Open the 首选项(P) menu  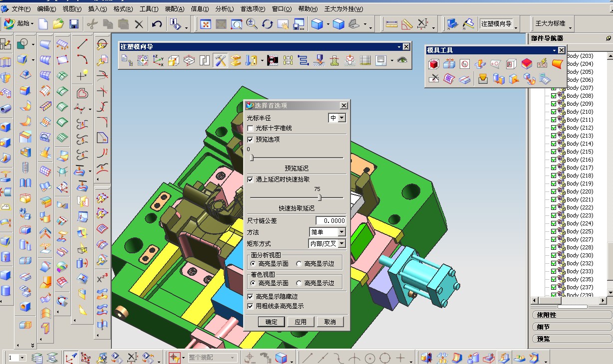click(253, 9)
